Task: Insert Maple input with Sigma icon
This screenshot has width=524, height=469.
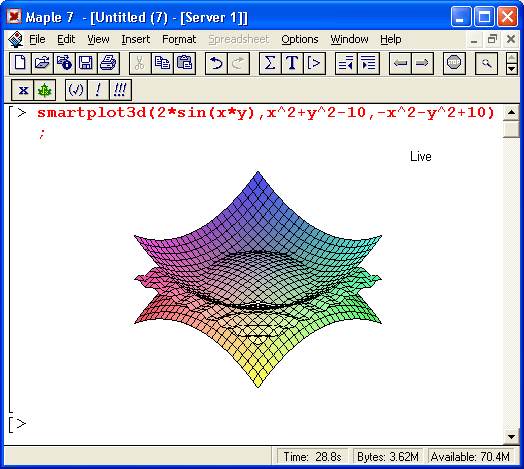Action: tap(270, 63)
